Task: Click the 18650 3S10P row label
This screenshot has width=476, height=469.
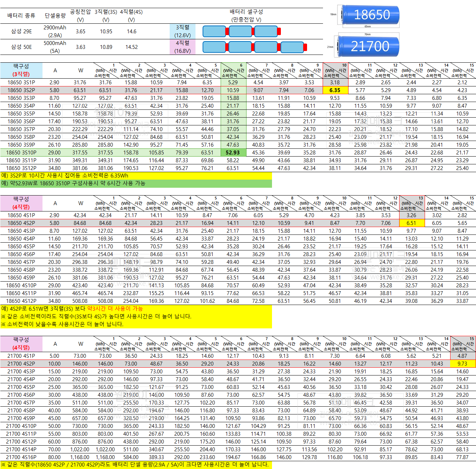Action: click(21, 153)
